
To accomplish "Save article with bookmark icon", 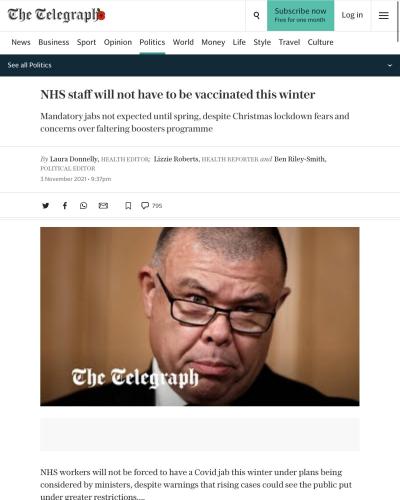I will coord(128,206).
